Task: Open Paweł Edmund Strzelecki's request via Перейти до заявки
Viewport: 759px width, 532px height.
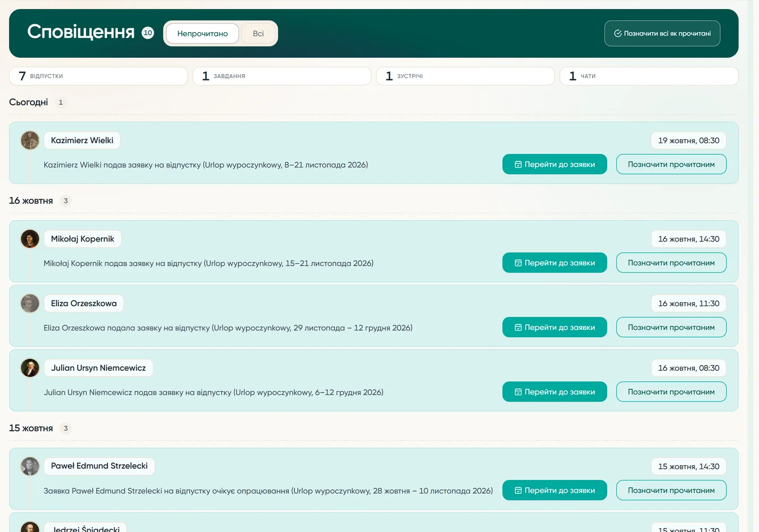Action: point(555,490)
